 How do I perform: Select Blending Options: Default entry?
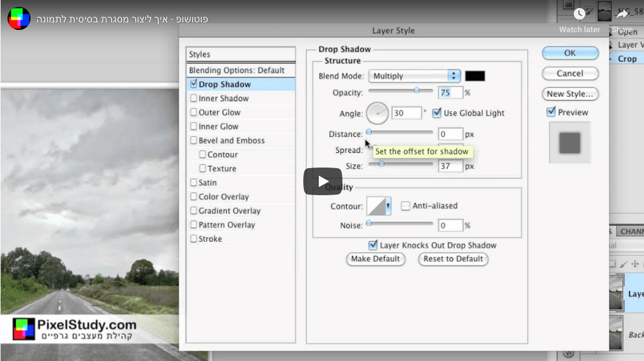coord(237,70)
